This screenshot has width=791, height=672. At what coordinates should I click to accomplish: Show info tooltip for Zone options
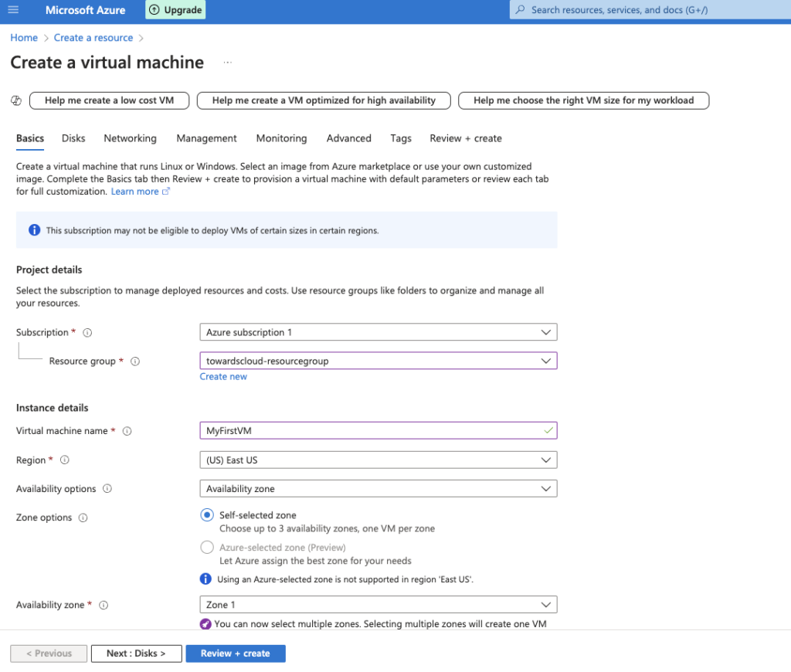(x=83, y=518)
